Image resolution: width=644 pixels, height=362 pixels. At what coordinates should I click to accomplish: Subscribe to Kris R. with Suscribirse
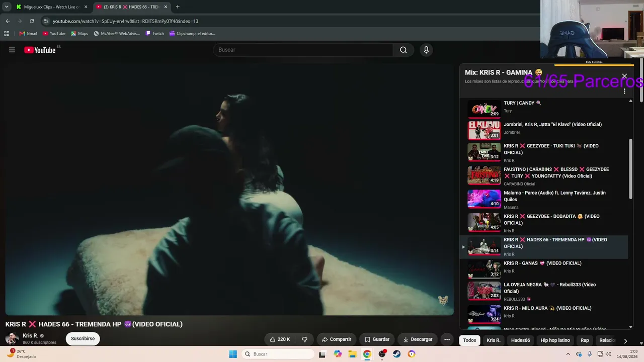[x=83, y=339]
